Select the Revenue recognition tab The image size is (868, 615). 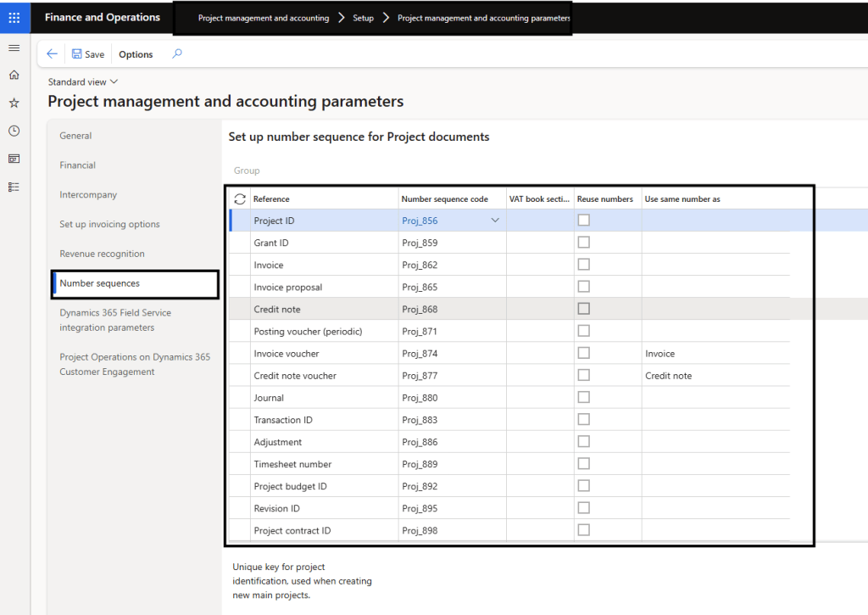click(x=102, y=254)
